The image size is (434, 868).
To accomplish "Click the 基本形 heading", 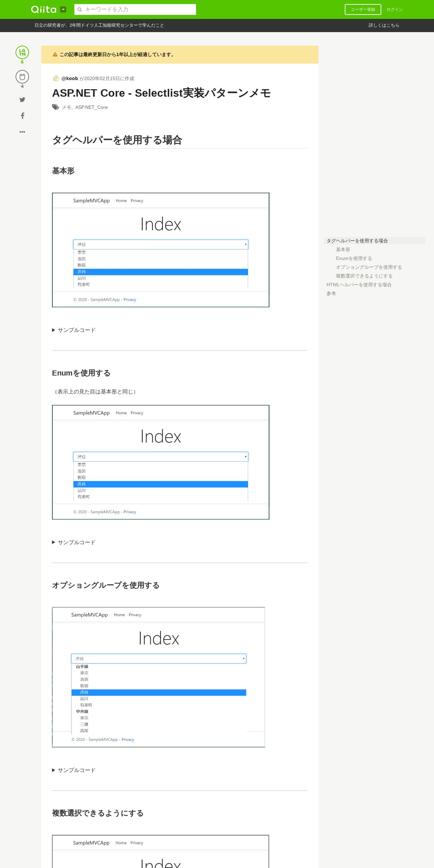I will pyautogui.click(x=63, y=171).
